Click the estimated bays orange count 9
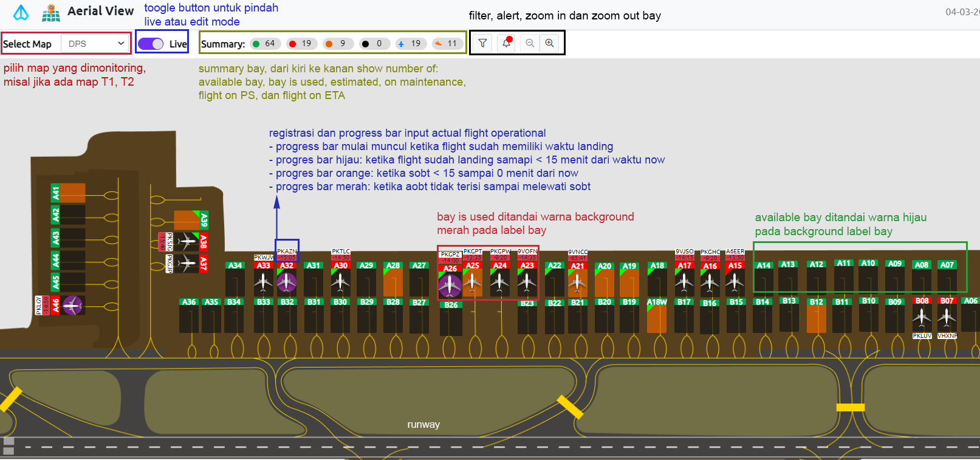The height and width of the screenshot is (460, 980). (x=337, y=44)
